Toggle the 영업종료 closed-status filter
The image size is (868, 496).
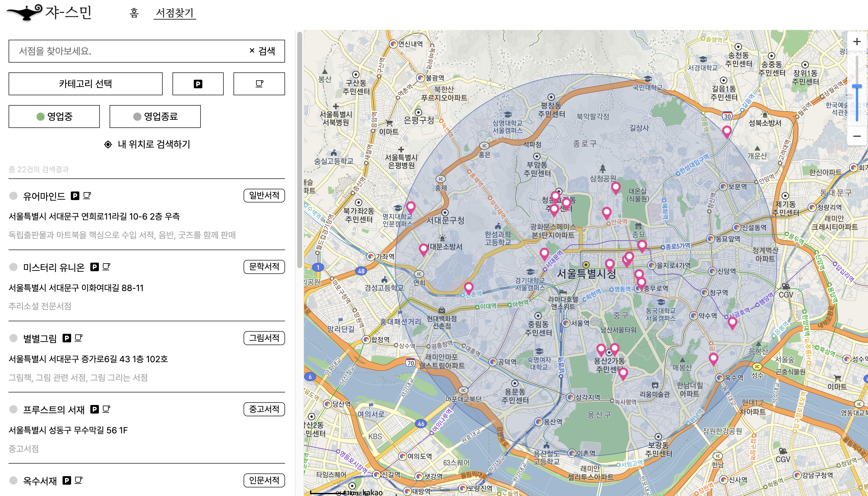pos(155,116)
